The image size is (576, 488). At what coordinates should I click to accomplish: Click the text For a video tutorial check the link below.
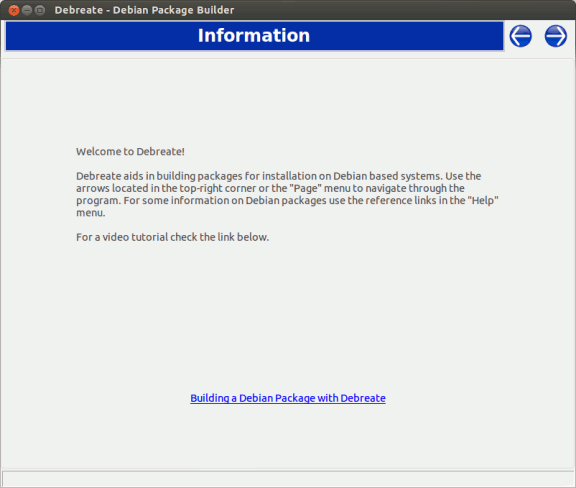pyautogui.click(x=172, y=237)
